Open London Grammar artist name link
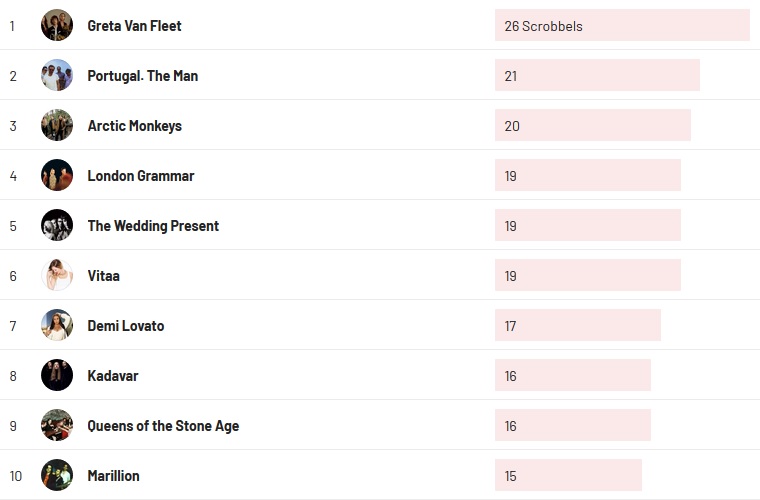Screen dimensions: 760x500 (140, 176)
